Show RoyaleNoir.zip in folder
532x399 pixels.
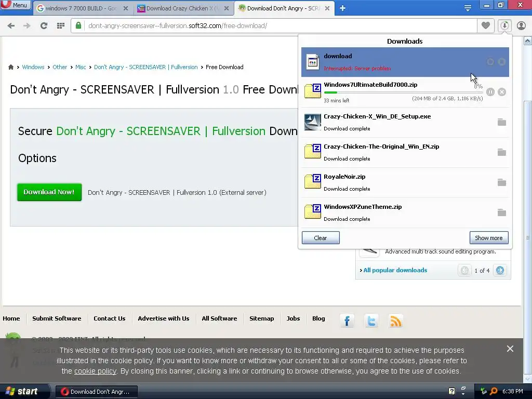click(502, 182)
